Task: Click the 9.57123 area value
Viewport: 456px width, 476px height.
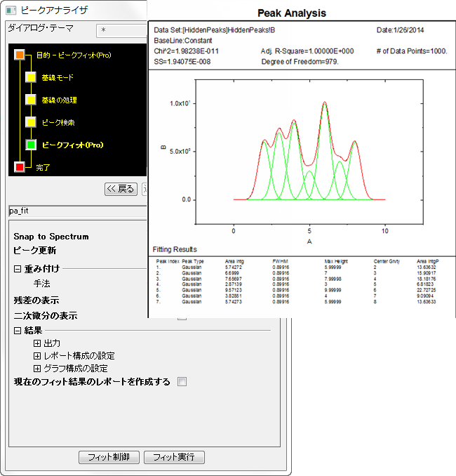Action: (234, 290)
